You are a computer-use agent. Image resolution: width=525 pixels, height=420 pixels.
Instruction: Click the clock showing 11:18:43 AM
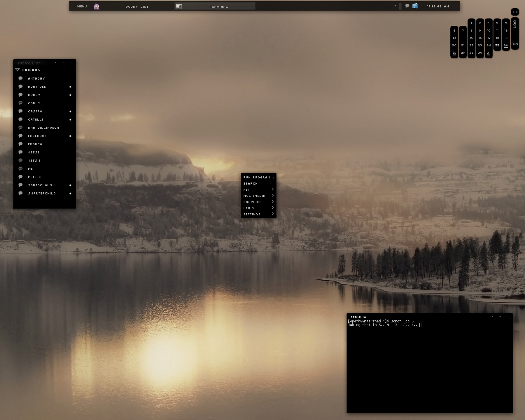[438, 6]
